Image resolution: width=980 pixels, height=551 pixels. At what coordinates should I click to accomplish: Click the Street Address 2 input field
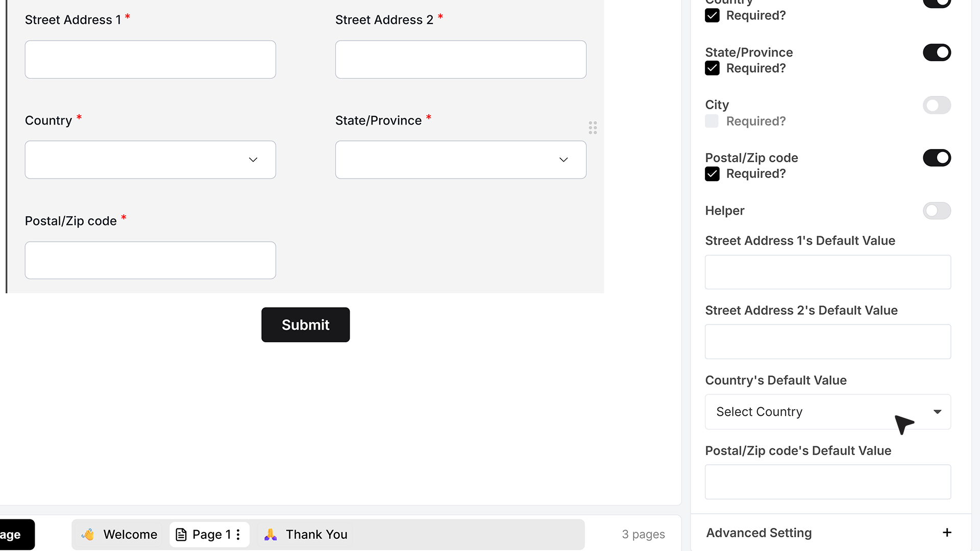pos(460,60)
